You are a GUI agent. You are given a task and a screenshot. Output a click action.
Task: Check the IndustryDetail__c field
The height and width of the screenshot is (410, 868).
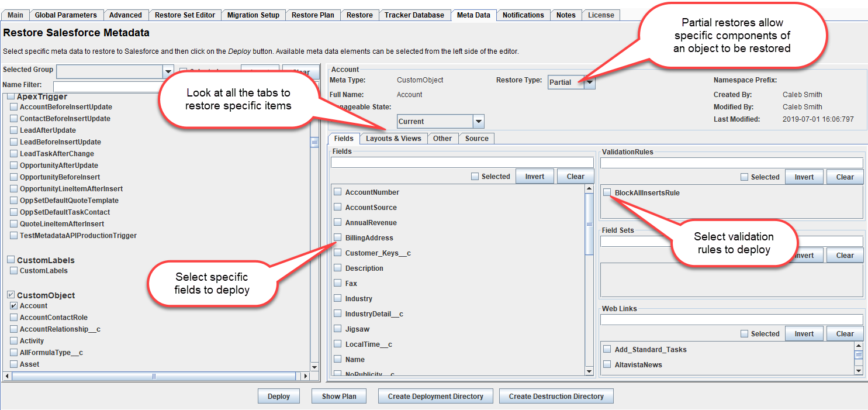[x=338, y=314]
